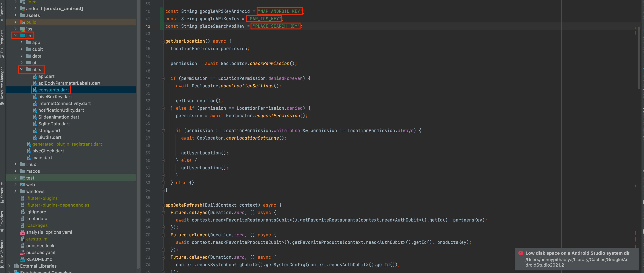Viewport: 644px width, 273px height.
Task: Click the notificationUtility.dart file icon
Action: (35, 110)
